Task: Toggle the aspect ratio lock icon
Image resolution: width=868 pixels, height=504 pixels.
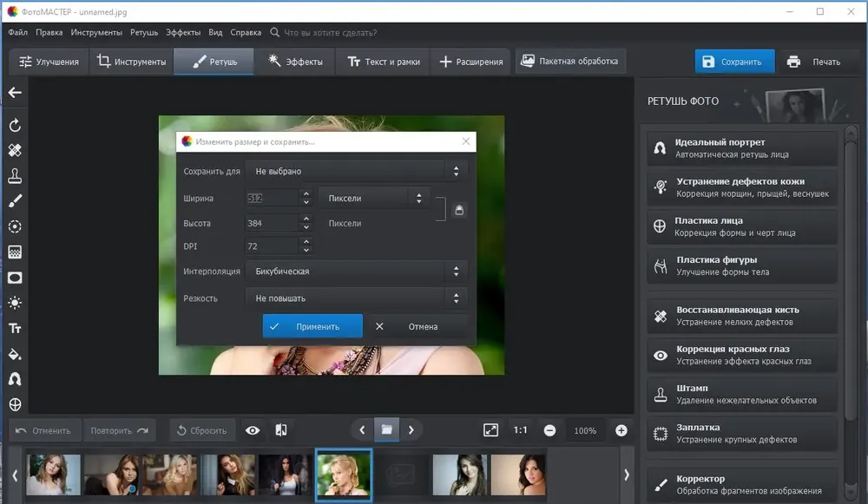Action: point(459,210)
